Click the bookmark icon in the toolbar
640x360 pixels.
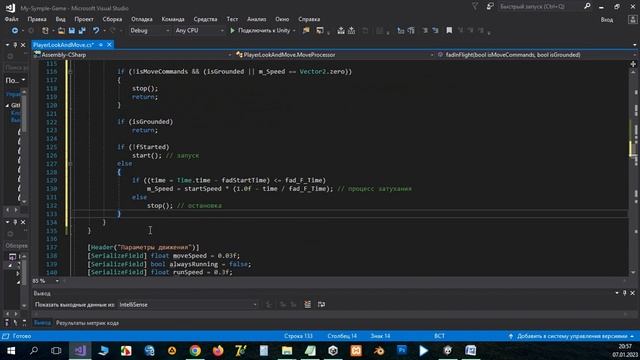449,31
